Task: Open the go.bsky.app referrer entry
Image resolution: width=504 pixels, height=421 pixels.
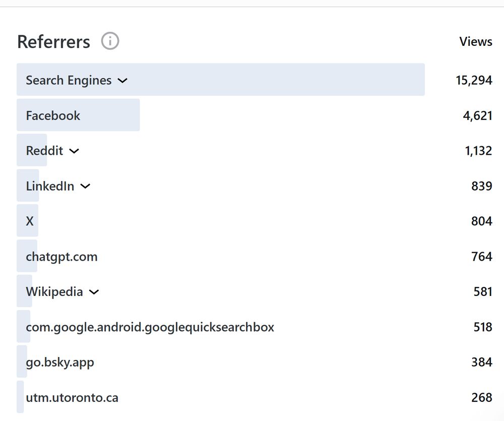Action: pos(59,363)
